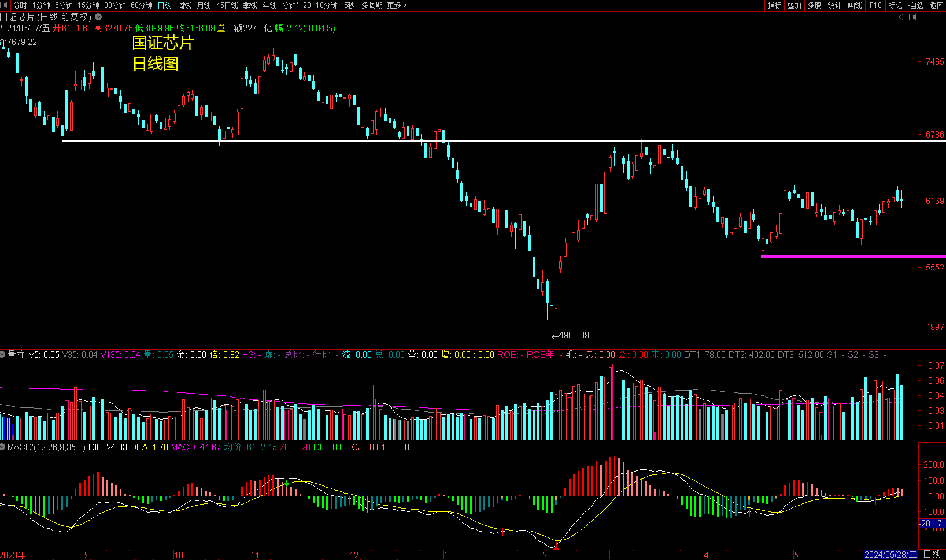Select the 60分钟 timeframe tab
Image resolution: width=946 pixels, height=560 pixels.
click(142, 5)
